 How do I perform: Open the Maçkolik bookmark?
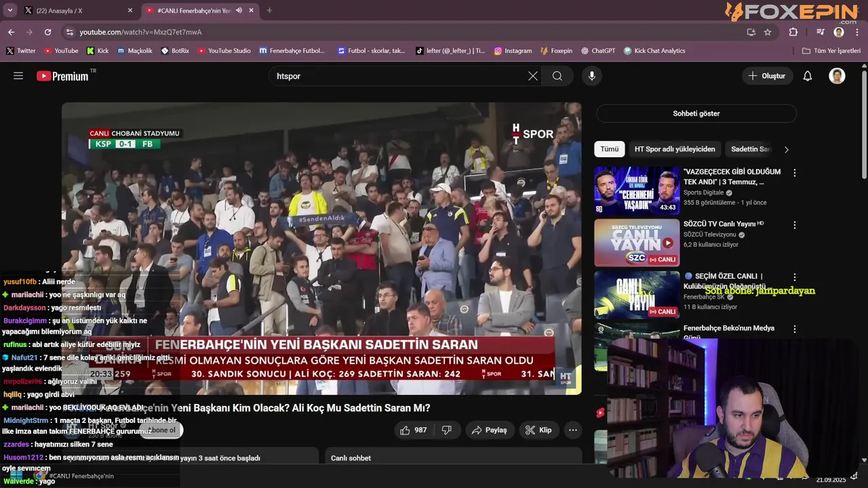[134, 51]
